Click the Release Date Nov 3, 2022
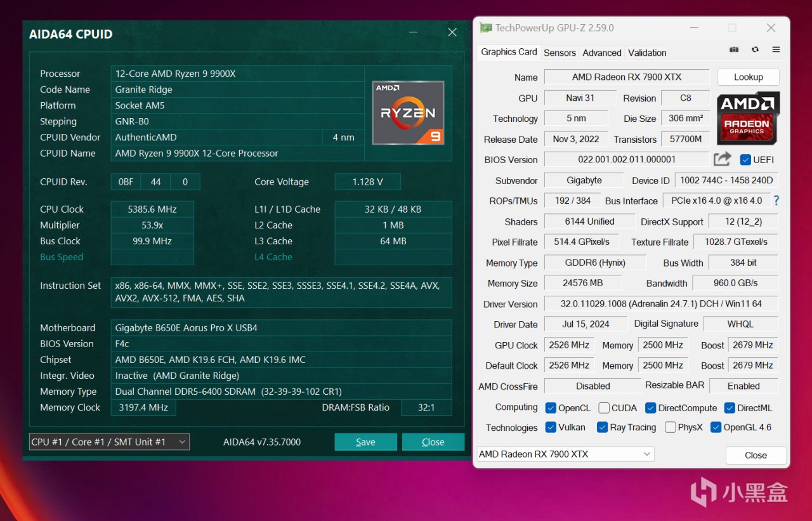Viewport: 812px width, 521px height. [x=576, y=139]
